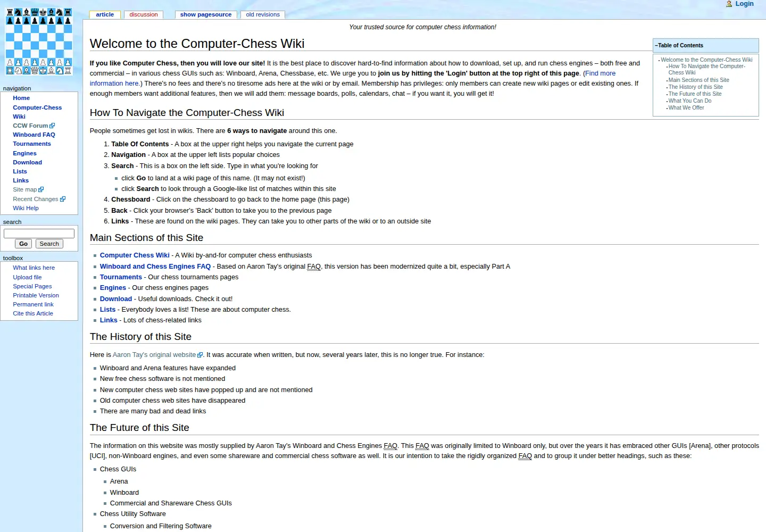The width and height of the screenshot is (766, 532).
Task: Jump to 'What You Can Do' in contents
Action: pyautogui.click(x=689, y=101)
